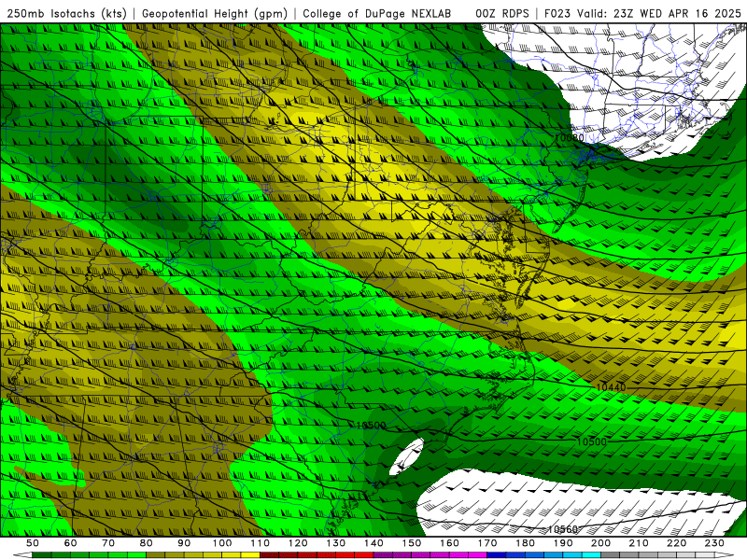
Task: Click the bright yellow swatch just before 110
Action: coord(250,555)
